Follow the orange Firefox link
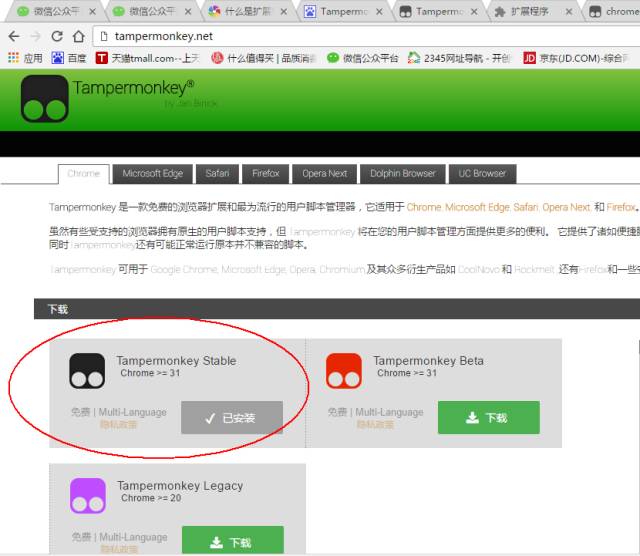 coord(620,207)
